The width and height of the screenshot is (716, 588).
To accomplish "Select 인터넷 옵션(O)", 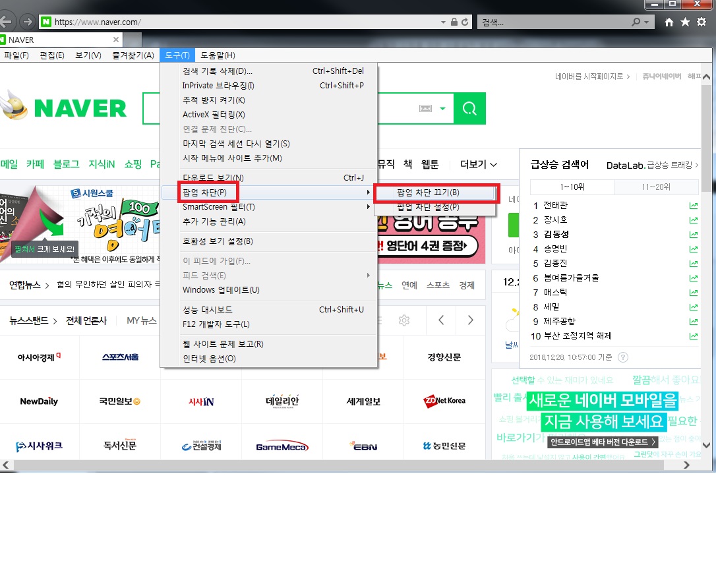I will pos(270,359).
